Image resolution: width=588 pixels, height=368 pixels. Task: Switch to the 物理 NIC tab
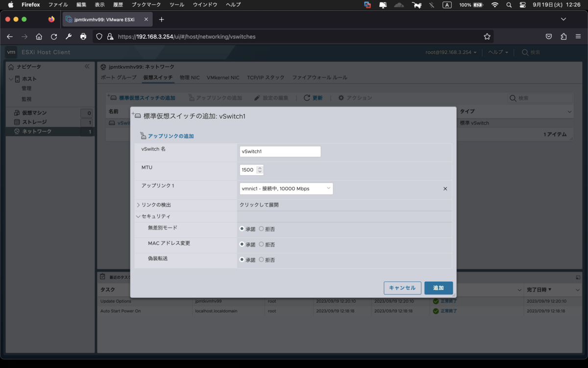click(190, 78)
